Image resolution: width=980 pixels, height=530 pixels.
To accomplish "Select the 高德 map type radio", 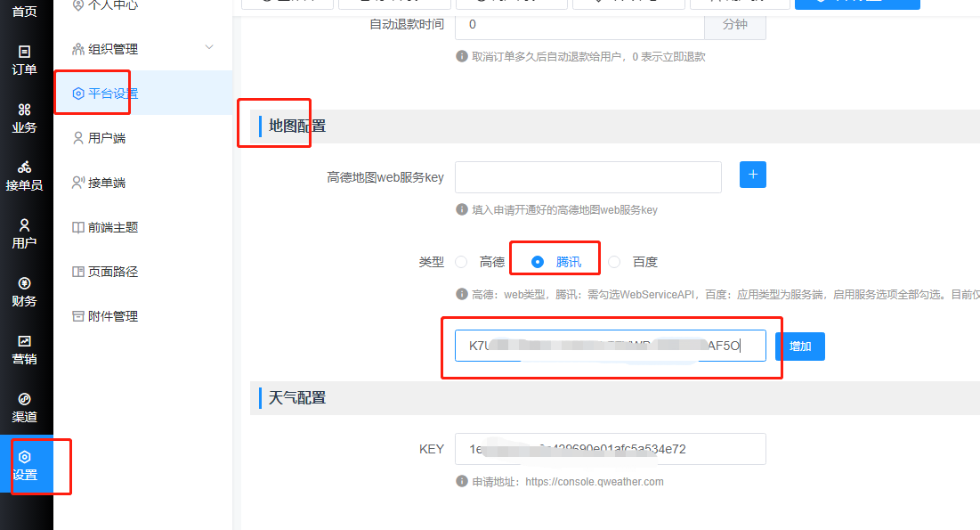I will [x=461, y=262].
